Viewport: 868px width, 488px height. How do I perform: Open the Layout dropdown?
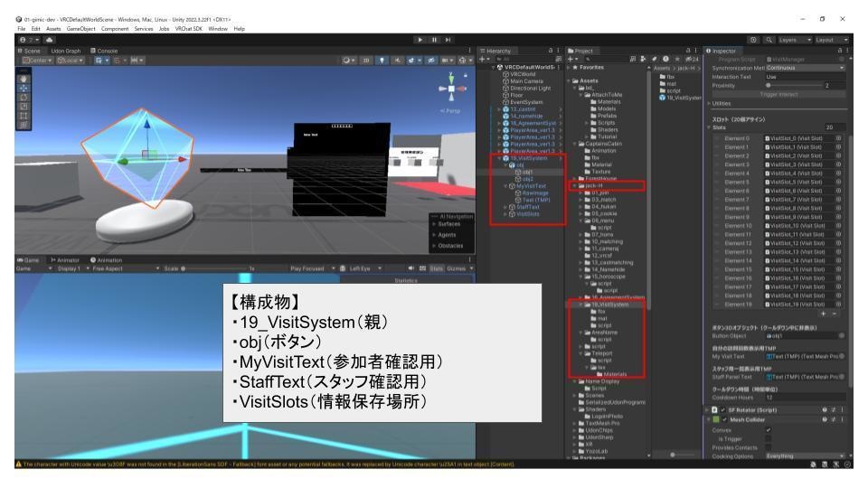click(832, 40)
